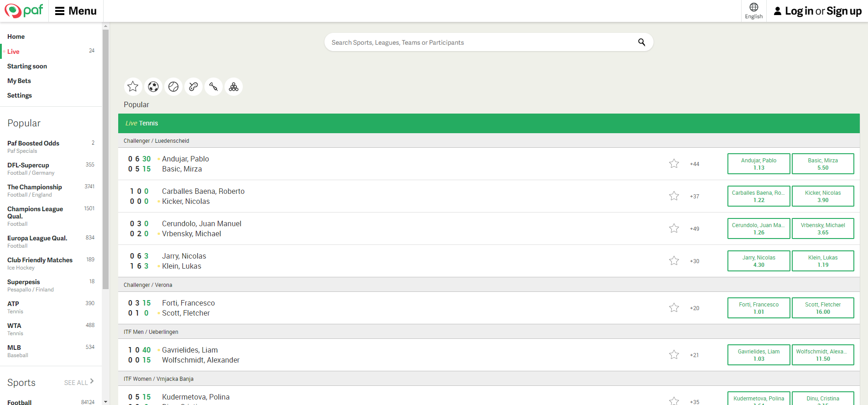Favorite the Gavrielides vs Wolfschmidt match
The height and width of the screenshot is (405, 868).
674,355
